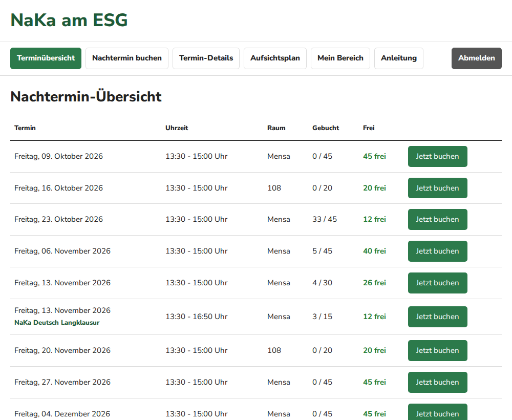Select room 108 for 16. Oktober 2026
This screenshot has width=512, height=420.
[274, 188]
